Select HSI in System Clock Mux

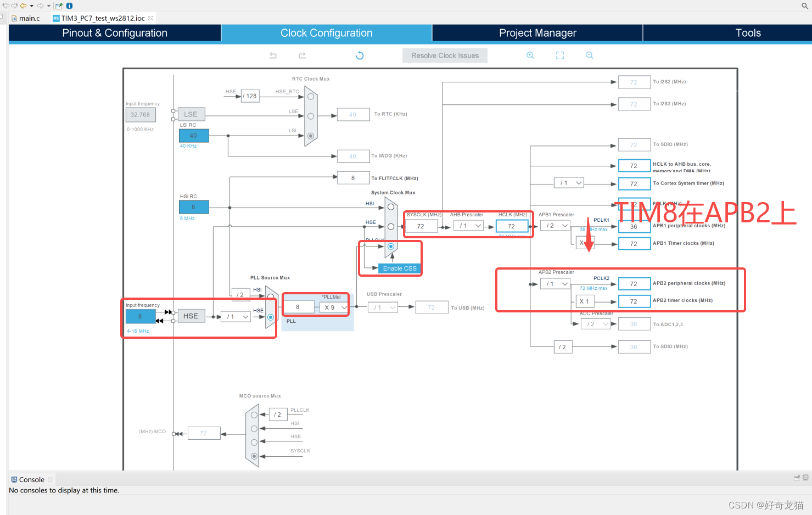point(391,207)
